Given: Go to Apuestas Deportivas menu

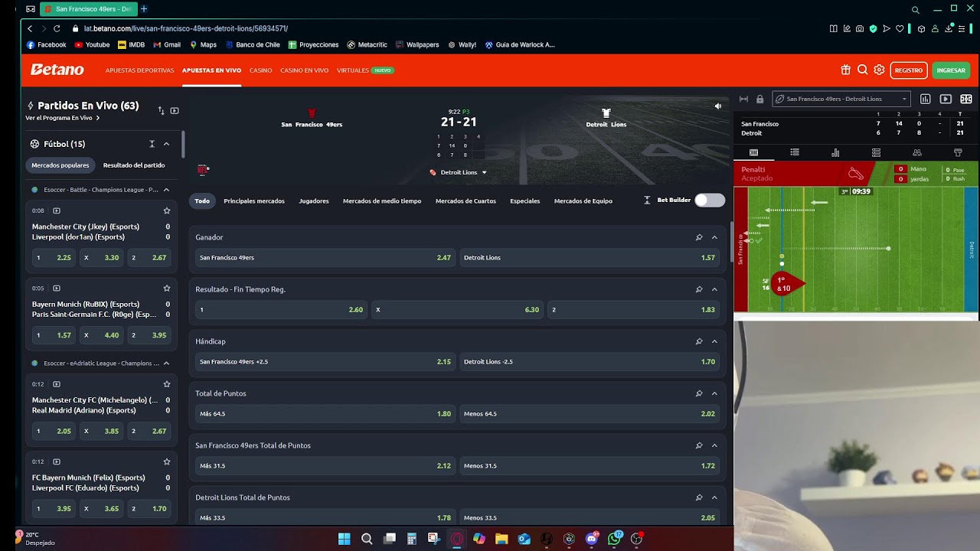Looking at the screenshot, I should point(139,70).
